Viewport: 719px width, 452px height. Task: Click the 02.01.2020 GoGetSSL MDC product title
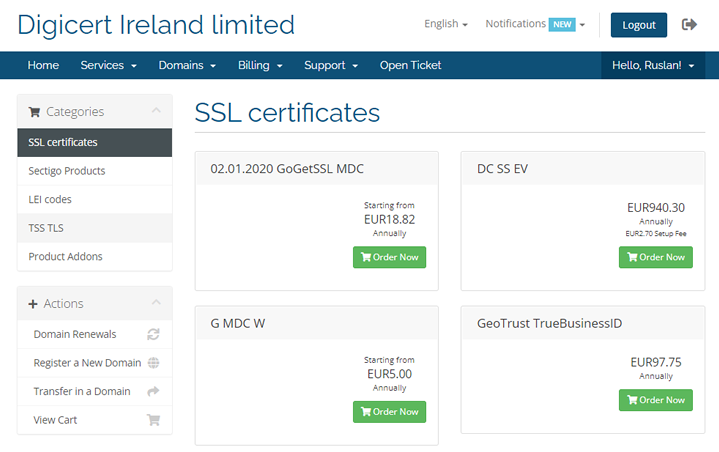point(287,169)
